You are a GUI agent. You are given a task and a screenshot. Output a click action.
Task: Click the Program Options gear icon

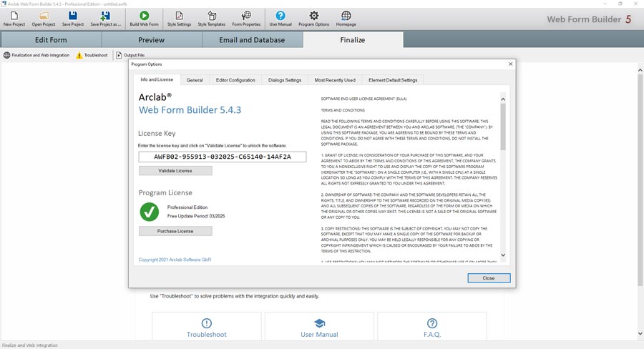314,16
